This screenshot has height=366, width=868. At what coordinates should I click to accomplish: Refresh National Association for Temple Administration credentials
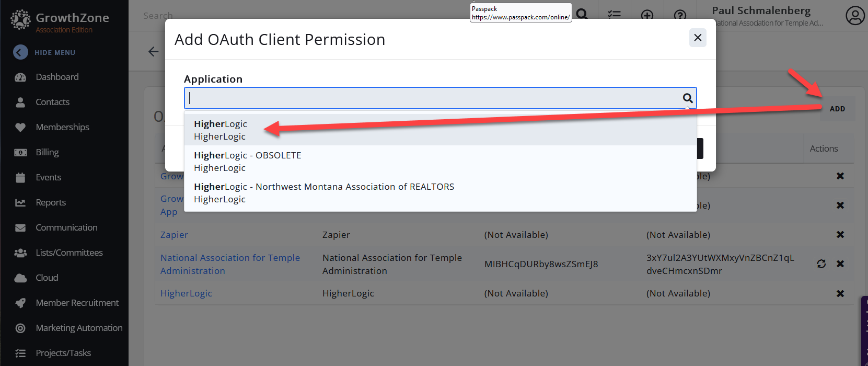821,264
